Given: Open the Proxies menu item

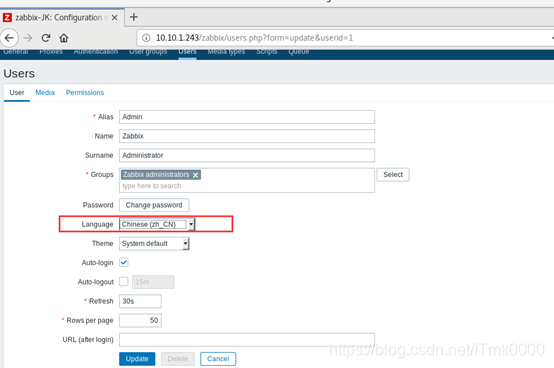Looking at the screenshot, I should coord(51,52).
